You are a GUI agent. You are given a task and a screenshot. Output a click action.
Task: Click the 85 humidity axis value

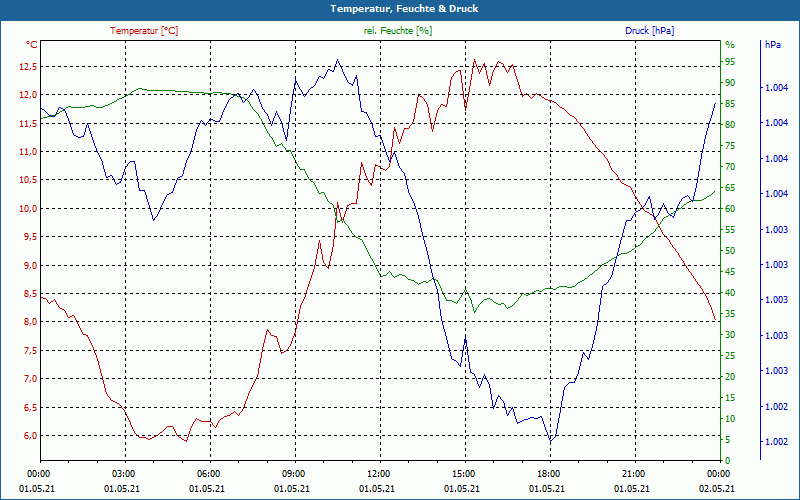pos(730,104)
